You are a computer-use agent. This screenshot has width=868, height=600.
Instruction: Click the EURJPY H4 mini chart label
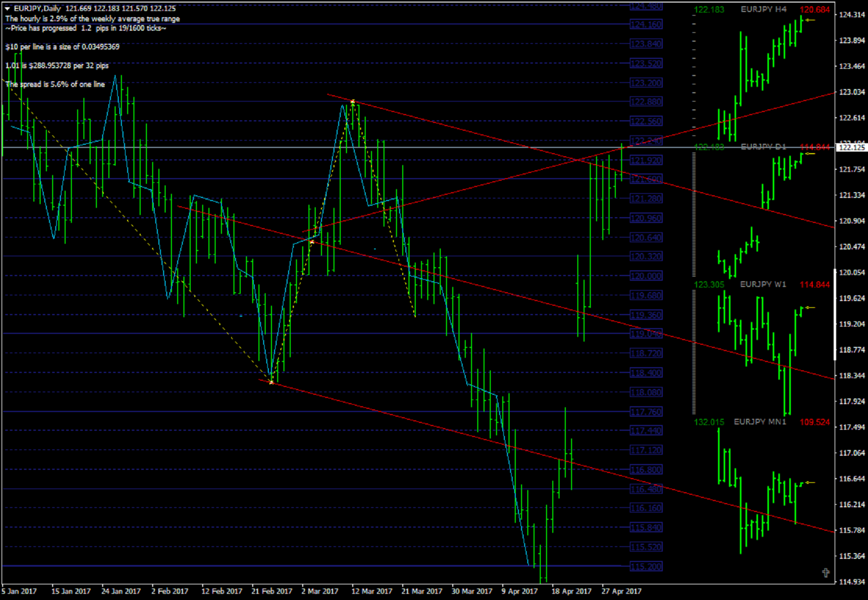coord(764,9)
